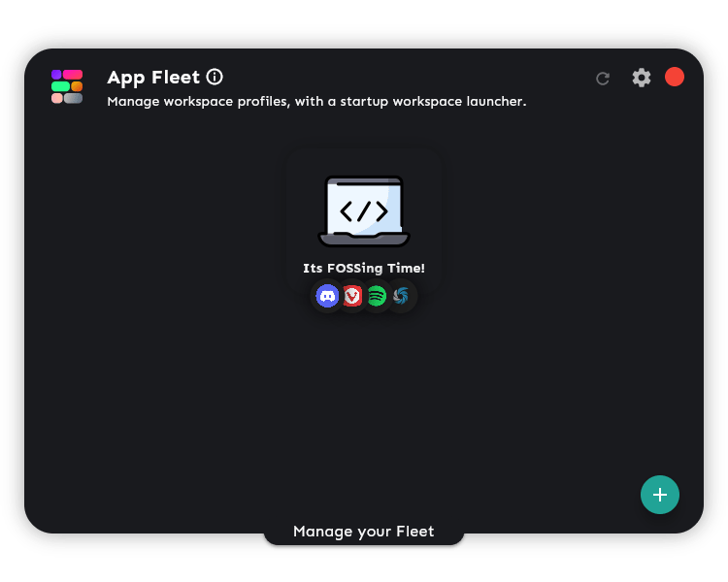Click the Discord app icon
728x582 pixels.
328,296
